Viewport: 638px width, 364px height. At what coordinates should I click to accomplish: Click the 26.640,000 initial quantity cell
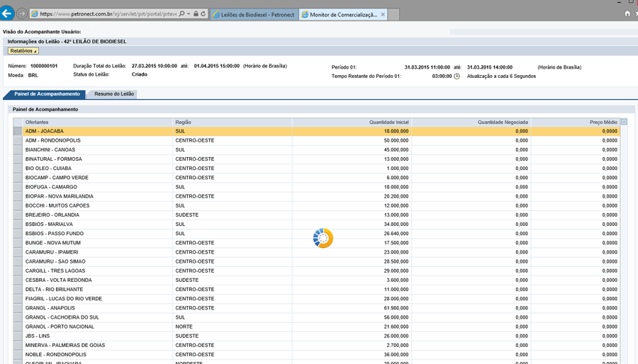click(x=352, y=234)
